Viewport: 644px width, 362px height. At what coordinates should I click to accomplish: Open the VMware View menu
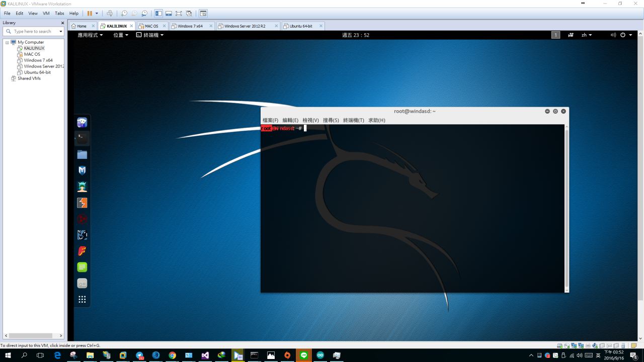pyautogui.click(x=33, y=13)
